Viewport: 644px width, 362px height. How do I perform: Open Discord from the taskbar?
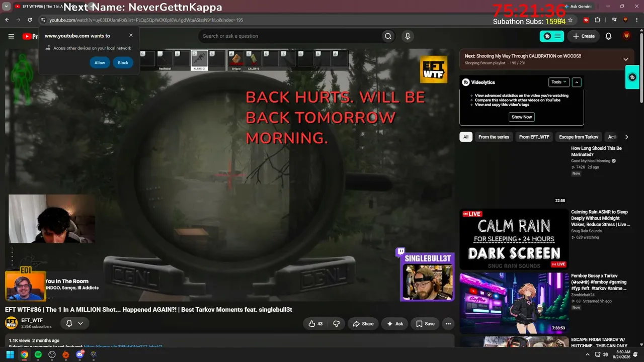tap(79, 355)
